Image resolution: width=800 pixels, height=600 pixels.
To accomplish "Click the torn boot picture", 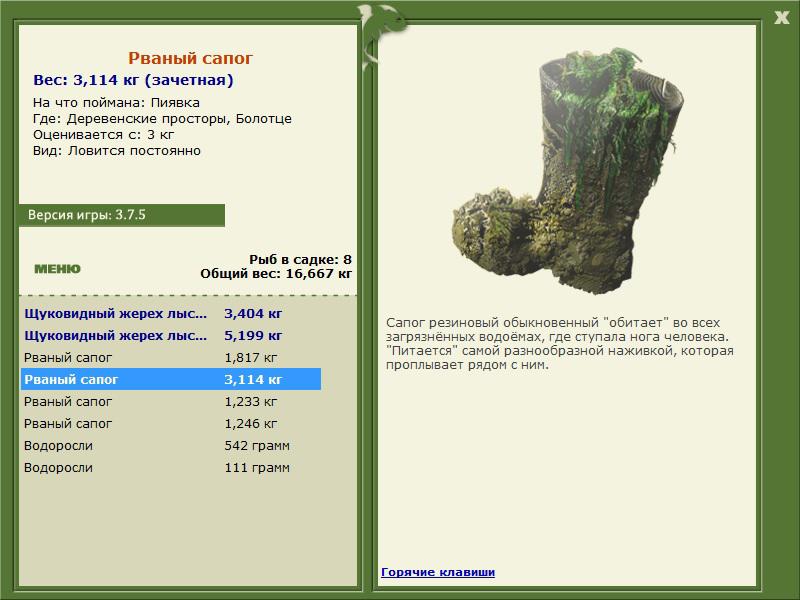I will tap(567, 171).
